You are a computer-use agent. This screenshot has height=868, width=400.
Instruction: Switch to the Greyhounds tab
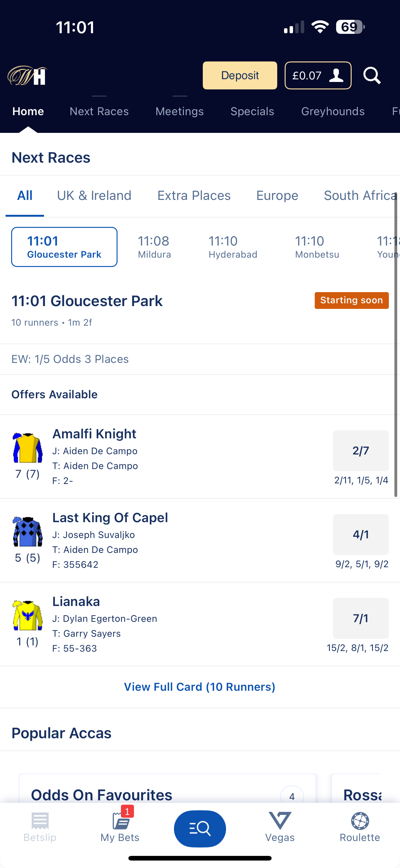pyautogui.click(x=333, y=111)
